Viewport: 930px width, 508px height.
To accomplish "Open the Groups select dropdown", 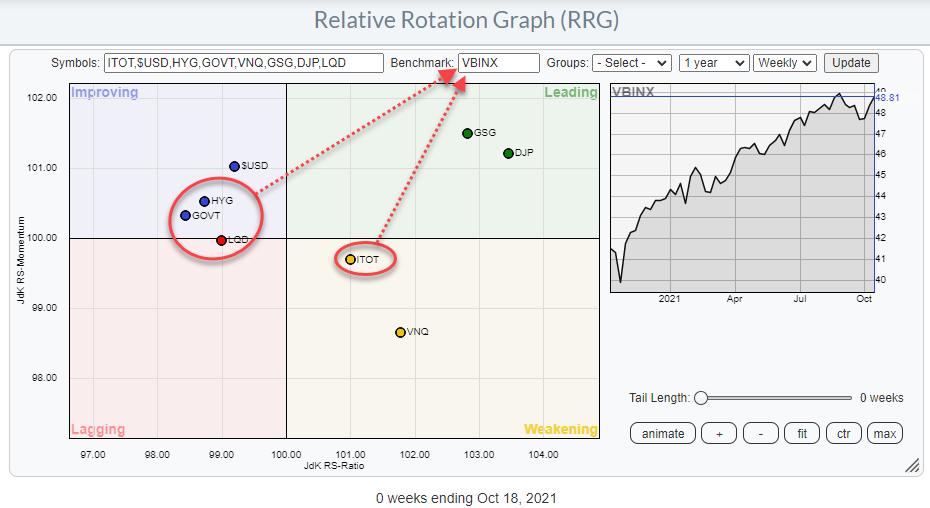I will coord(631,63).
